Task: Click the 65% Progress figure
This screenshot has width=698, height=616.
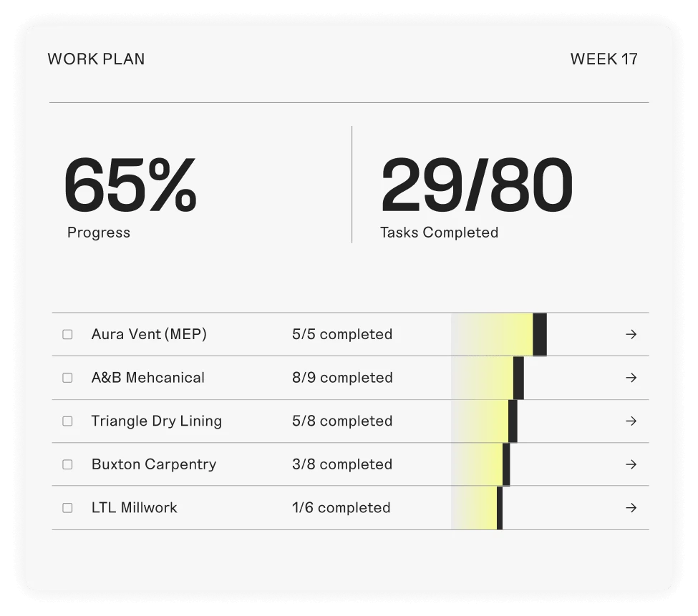Action: (x=130, y=186)
